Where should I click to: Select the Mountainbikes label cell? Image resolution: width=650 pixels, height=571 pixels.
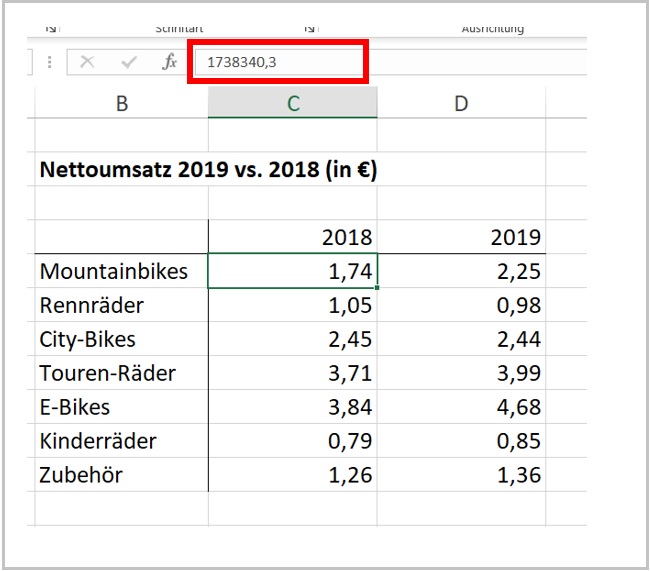(121, 271)
